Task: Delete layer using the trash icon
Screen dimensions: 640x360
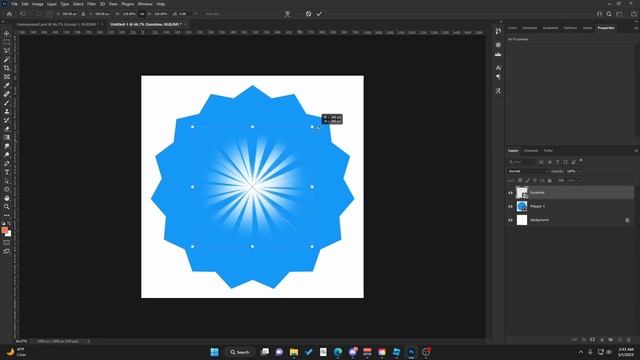Action: (x=629, y=340)
